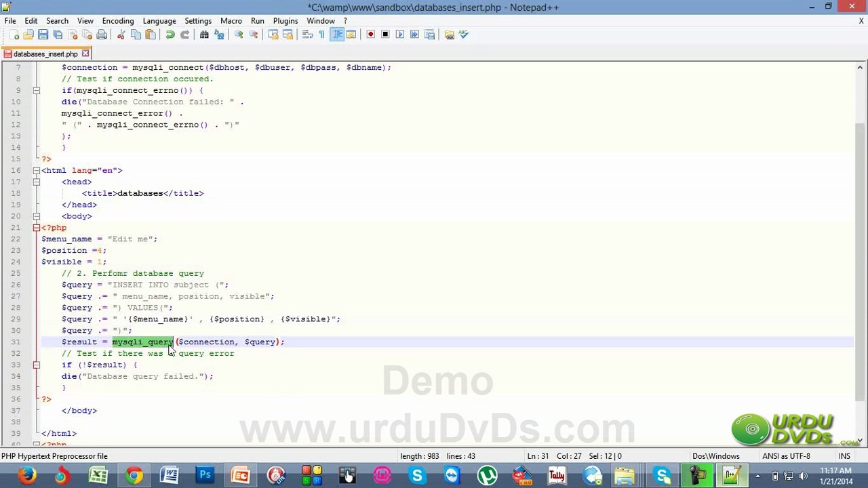868x488 pixels.
Task: Click 'Ln : 31' status bar entry
Action: [x=538, y=456]
